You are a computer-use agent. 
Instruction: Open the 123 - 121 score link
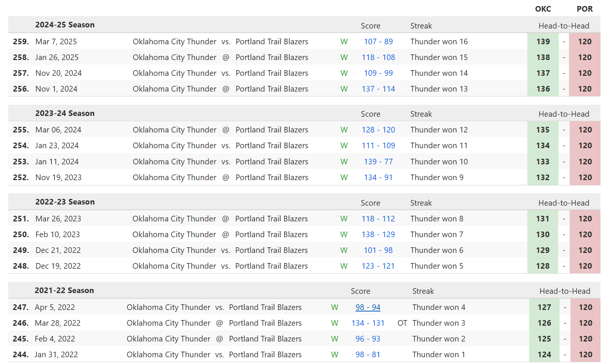click(378, 266)
